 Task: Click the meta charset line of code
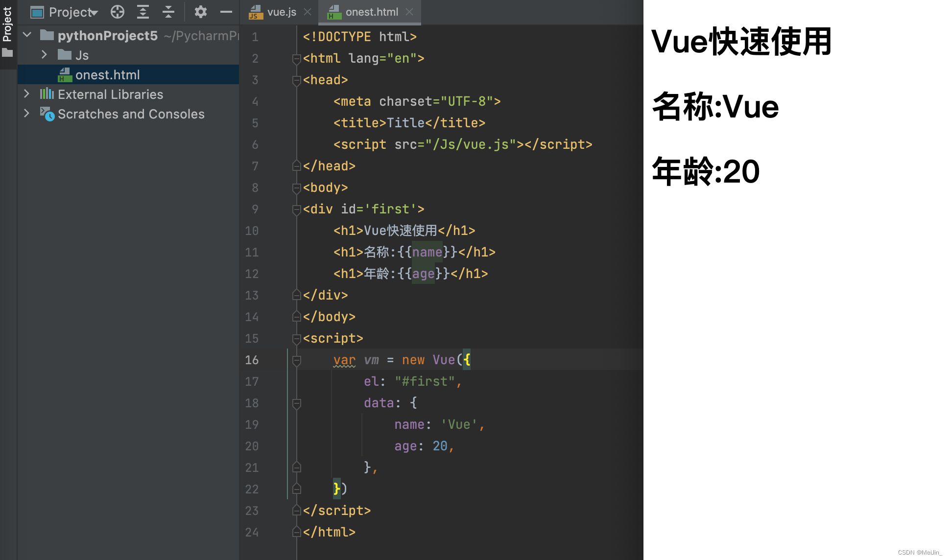417,101
